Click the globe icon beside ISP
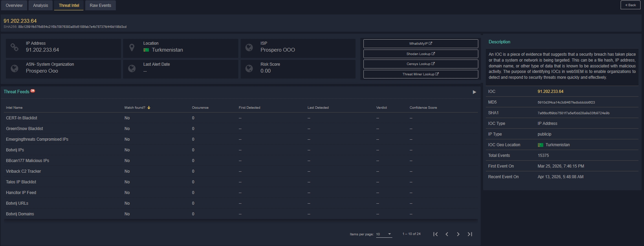 pyautogui.click(x=249, y=47)
